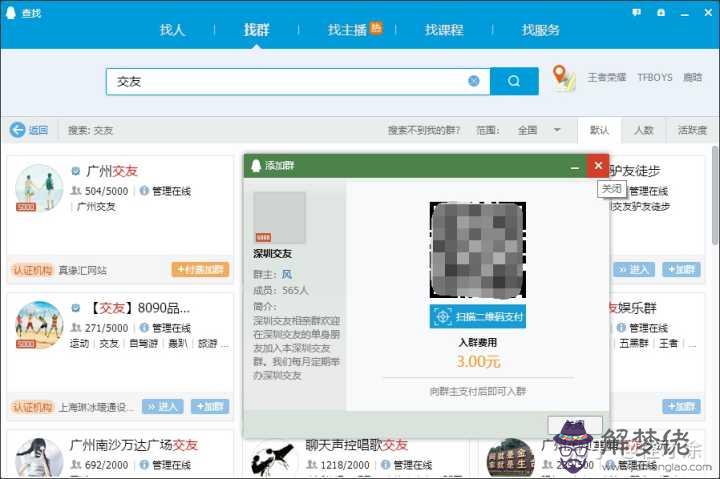Viewport: 720px width, 479px height.
Task: Click the 3.00元 fee amount
Action: [478, 362]
